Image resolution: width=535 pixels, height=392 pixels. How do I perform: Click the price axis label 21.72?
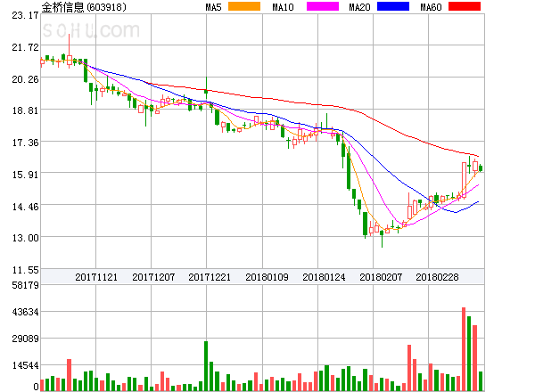pyautogui.click(x=25, y=47)
